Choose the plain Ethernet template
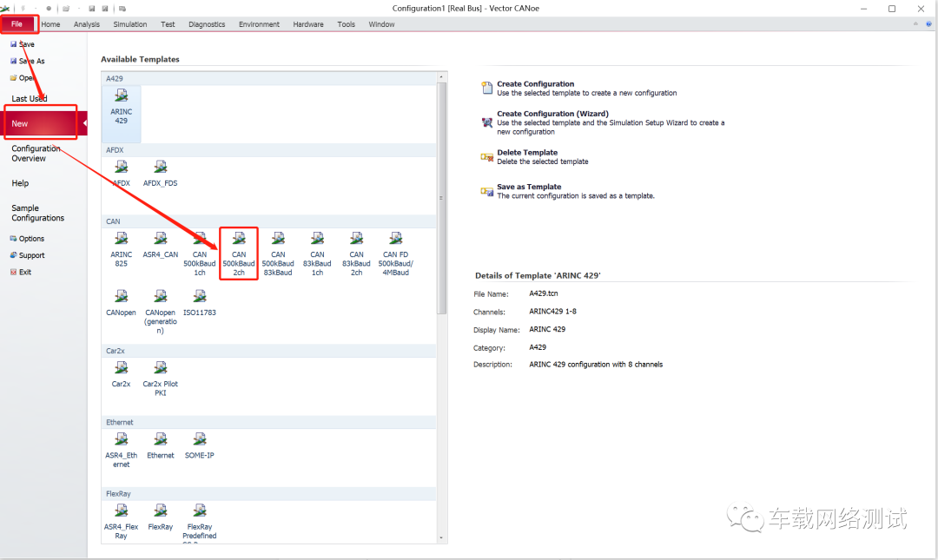This screenshot has width=938, height=560. tap(161, 445)
